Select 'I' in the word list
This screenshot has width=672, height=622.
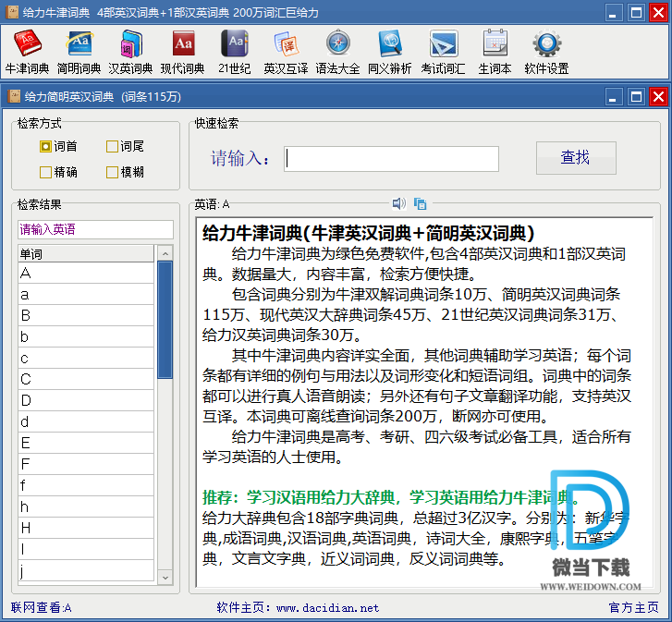pos(86,549)
